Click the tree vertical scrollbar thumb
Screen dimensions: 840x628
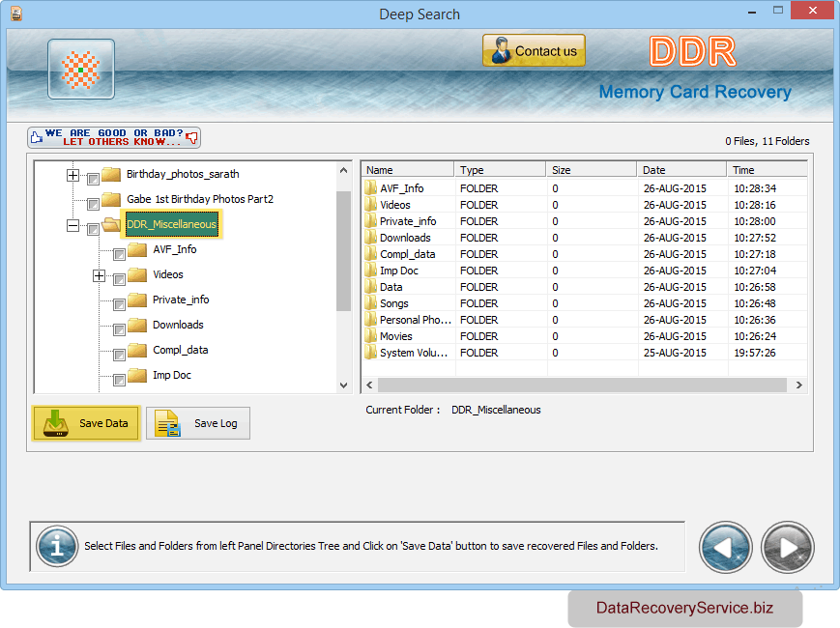pos(343,251)
